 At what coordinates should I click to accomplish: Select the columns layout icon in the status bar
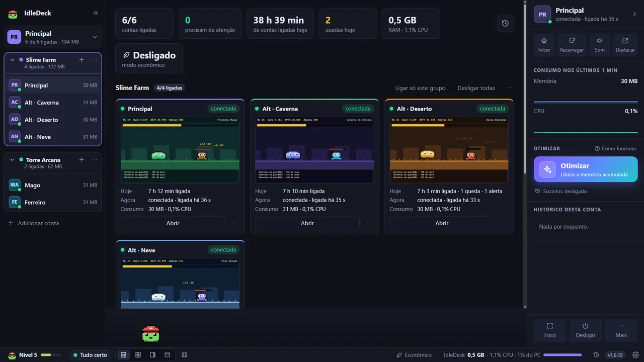point(185,355)
